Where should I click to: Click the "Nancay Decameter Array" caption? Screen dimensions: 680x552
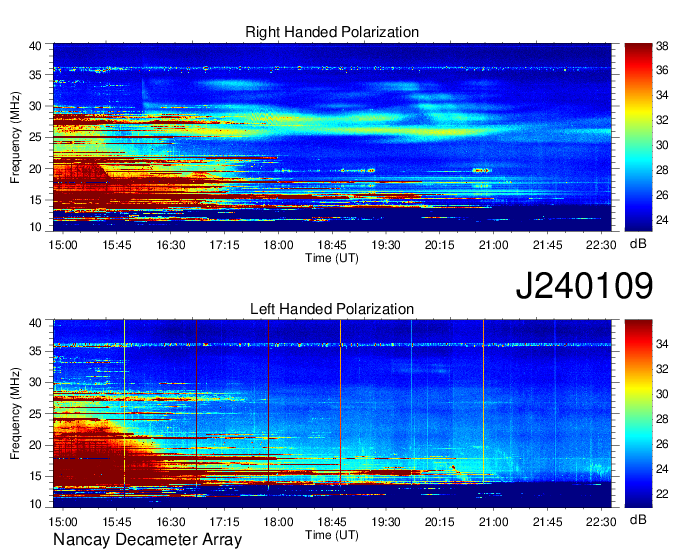(x=147, y=540)
